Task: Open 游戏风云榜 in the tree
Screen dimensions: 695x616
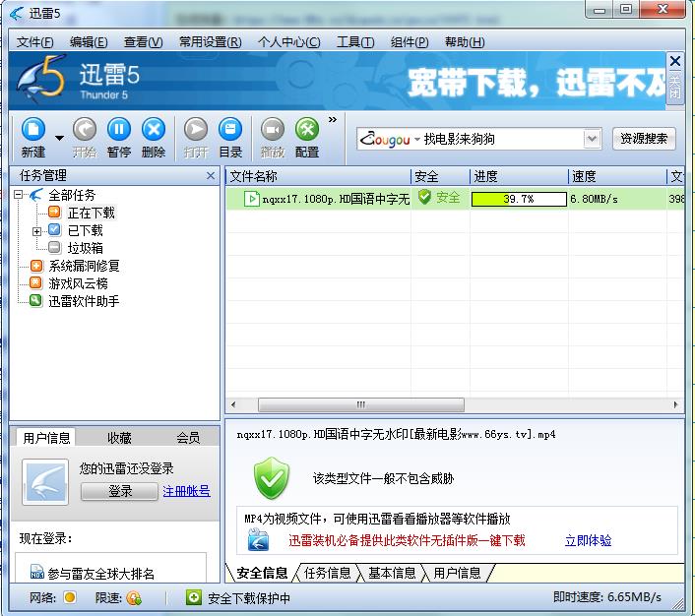Action: [79, 283]
